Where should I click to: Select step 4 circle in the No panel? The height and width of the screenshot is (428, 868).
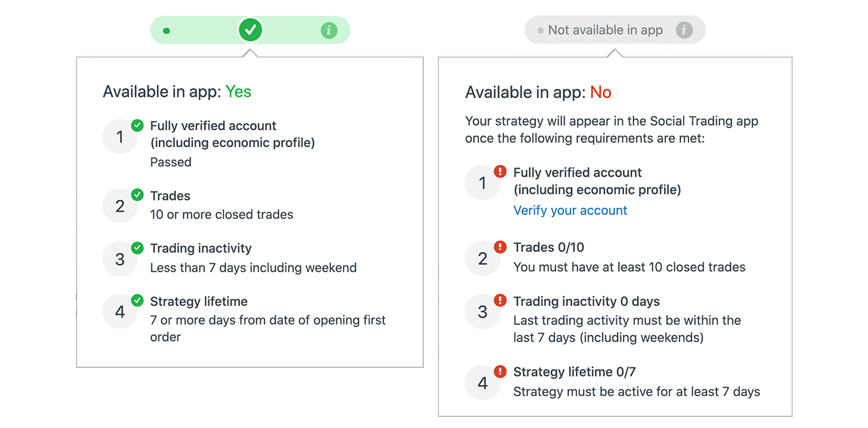click(483, 383)
